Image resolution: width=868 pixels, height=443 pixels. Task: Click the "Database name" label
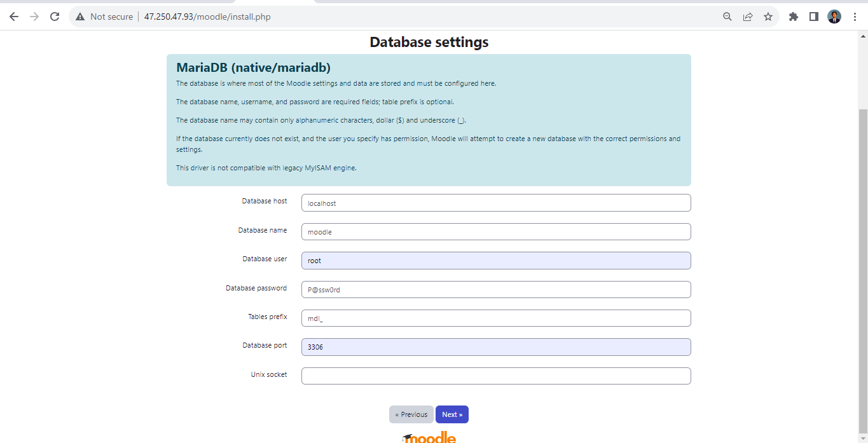pos(263,230)
